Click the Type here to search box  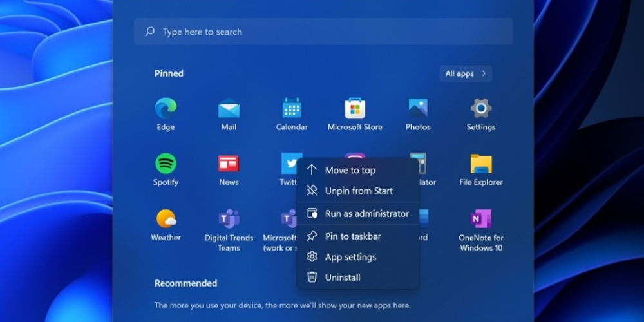(x=323, y=31)
